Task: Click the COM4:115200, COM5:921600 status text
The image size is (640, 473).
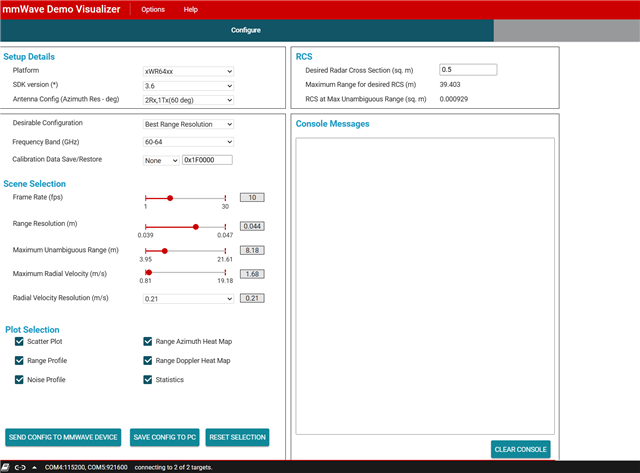Action: click(86, 467)
